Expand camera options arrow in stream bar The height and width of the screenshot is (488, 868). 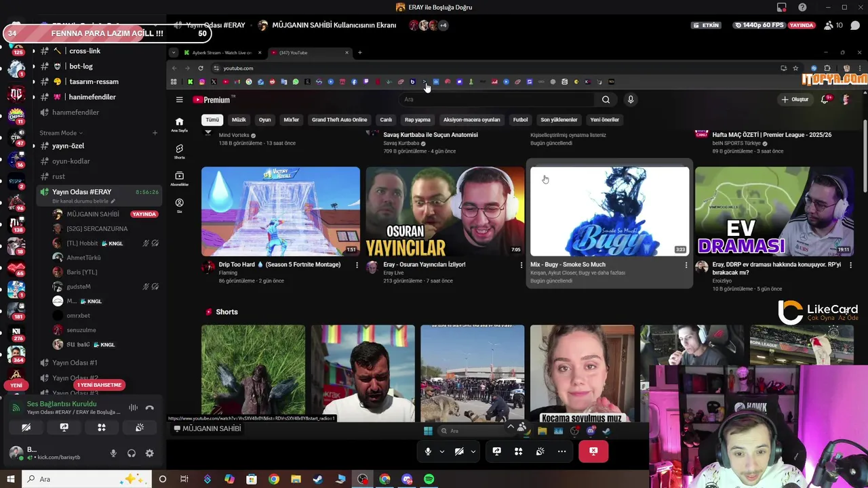[x=473, y=451]
